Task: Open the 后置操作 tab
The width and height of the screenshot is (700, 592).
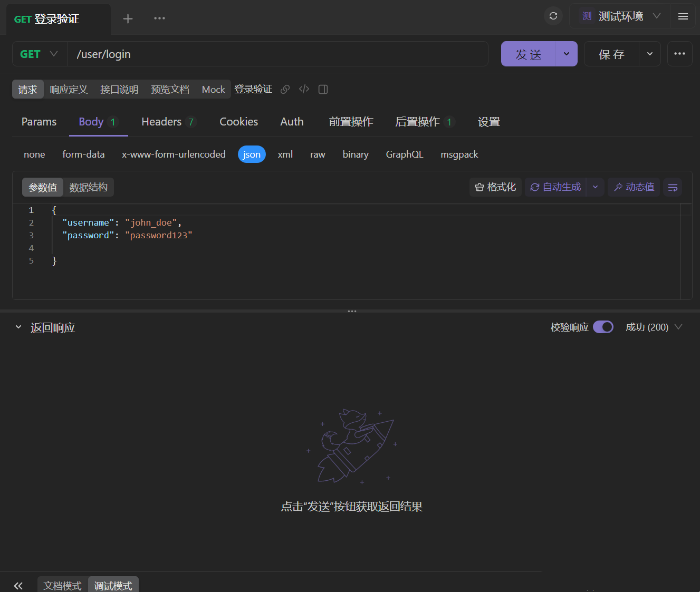Action: coord(425,122)
